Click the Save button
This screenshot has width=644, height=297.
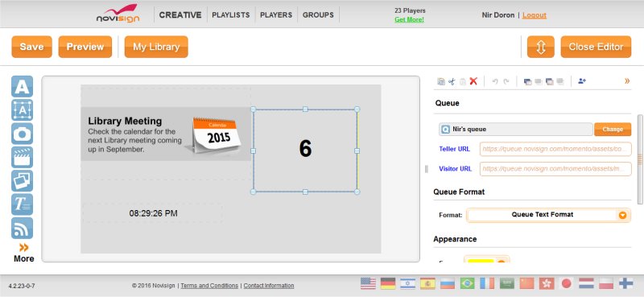click(x=31, y=47)
